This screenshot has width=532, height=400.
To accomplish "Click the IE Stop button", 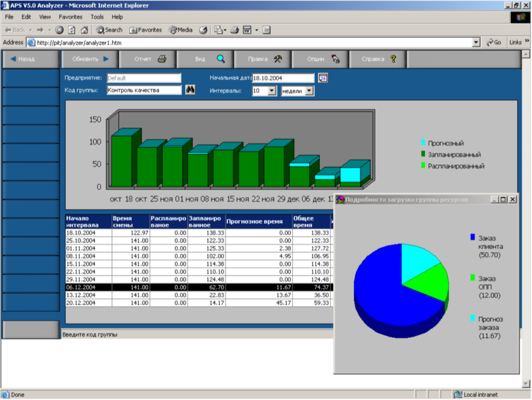I will [x=59, y=30].
